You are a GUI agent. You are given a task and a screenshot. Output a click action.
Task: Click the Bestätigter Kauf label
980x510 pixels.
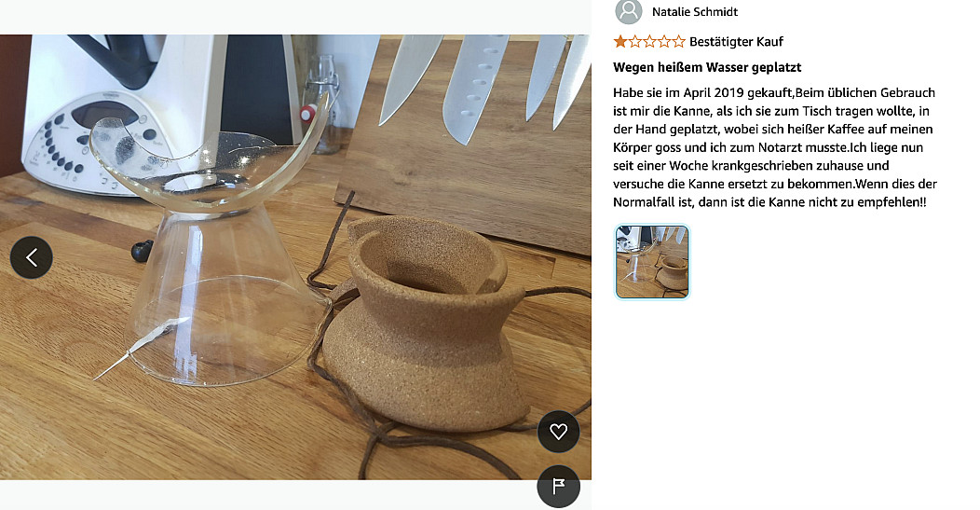click(x=736, y=42)
